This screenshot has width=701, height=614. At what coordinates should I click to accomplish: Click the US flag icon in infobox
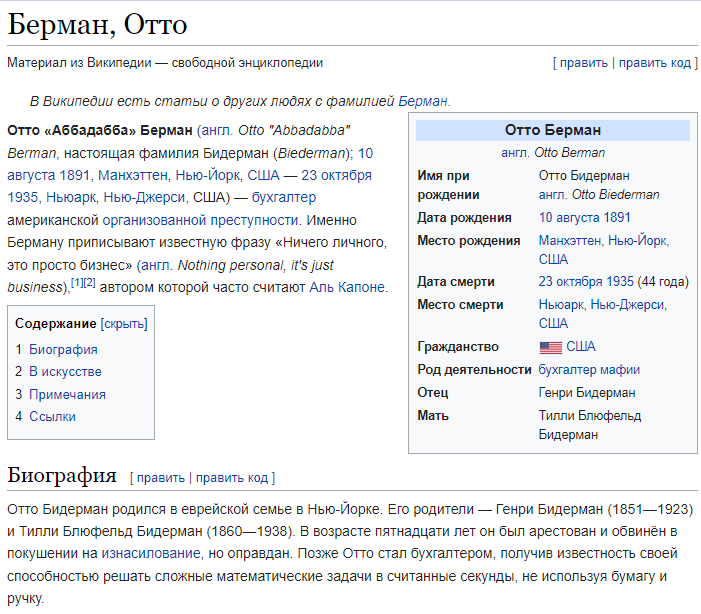(x=551, y=347)
